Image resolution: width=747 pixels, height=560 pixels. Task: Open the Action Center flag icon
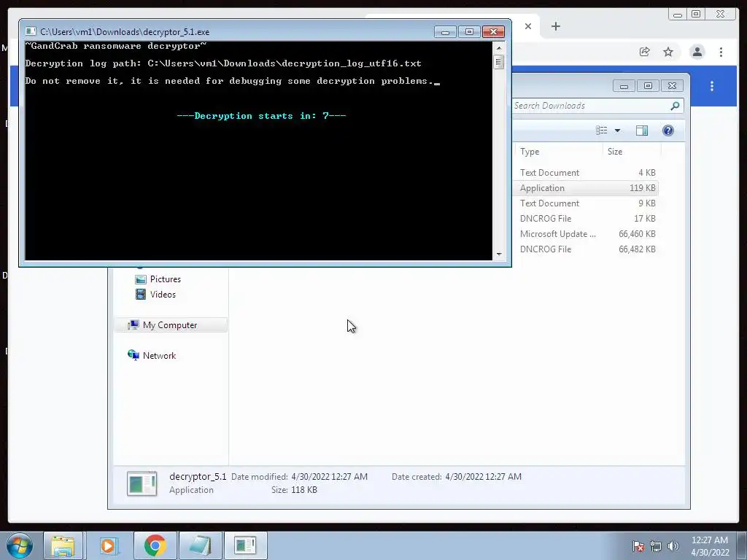pyautogui.click(x=638, y=546)
